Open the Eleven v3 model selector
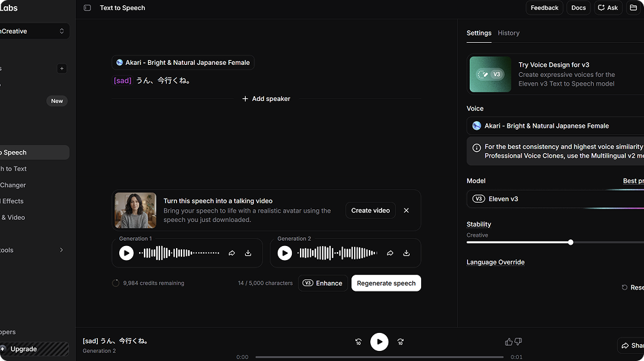The image size is (644, 361). (555, 199)
